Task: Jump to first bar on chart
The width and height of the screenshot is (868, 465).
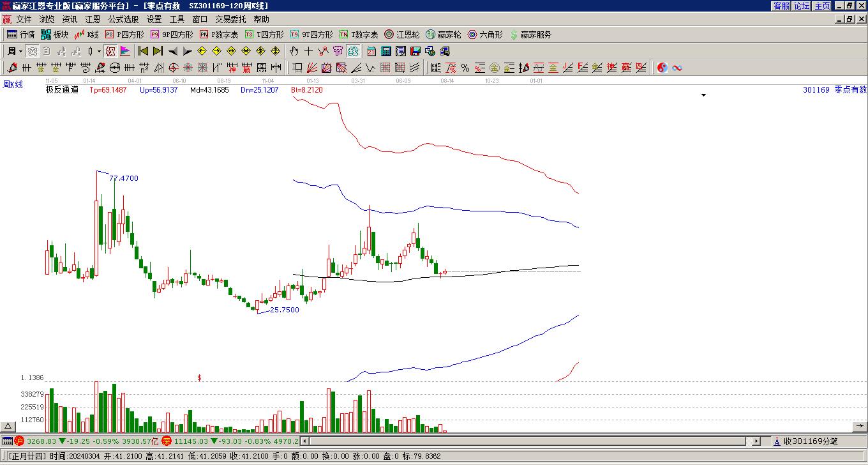Action: 143,51
